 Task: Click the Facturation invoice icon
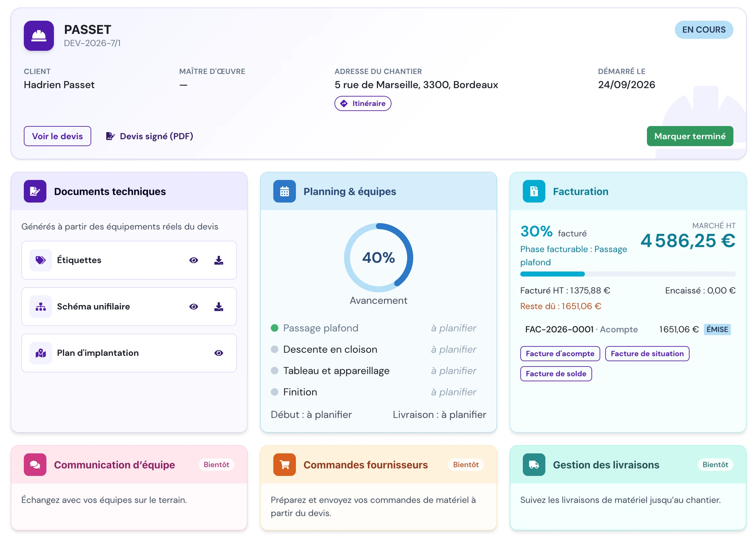coord(534,191)
